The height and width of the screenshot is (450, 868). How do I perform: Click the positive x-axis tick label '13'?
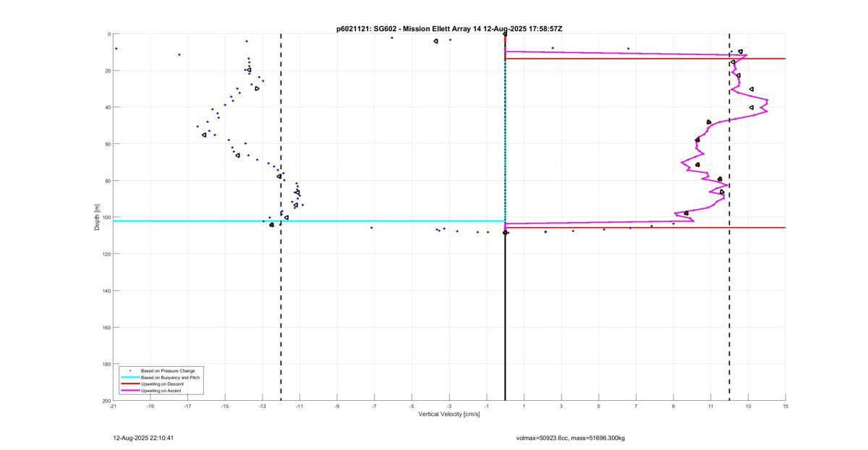tap(749, 406)
